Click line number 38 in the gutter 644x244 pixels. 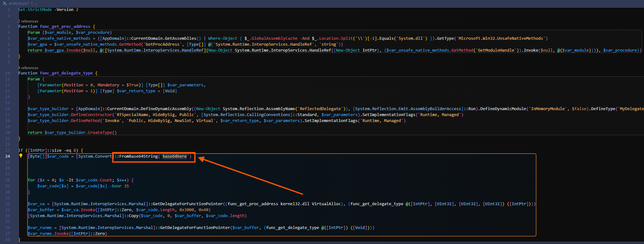[x=8, y=240]
